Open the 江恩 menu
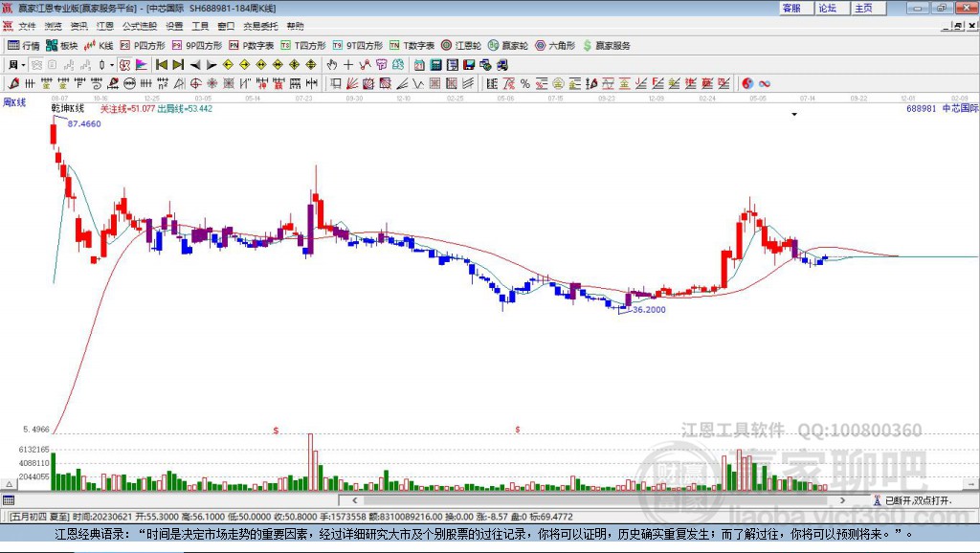Image resolution: width=980 pixels, height=553 pixels. point(105,26)
